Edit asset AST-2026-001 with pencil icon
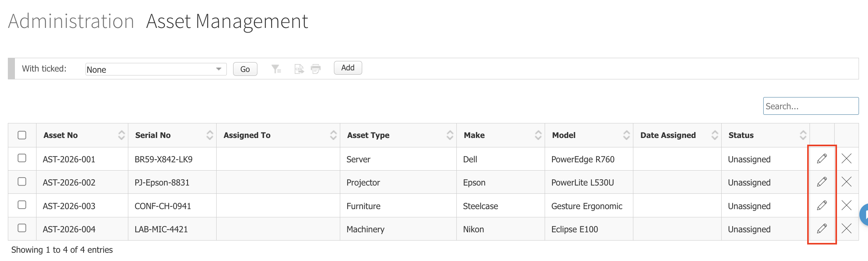 pos(822,158)
